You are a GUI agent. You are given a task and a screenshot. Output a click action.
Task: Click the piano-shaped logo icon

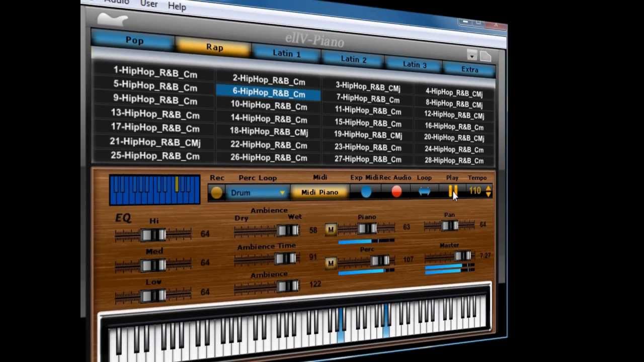[112, 20]
